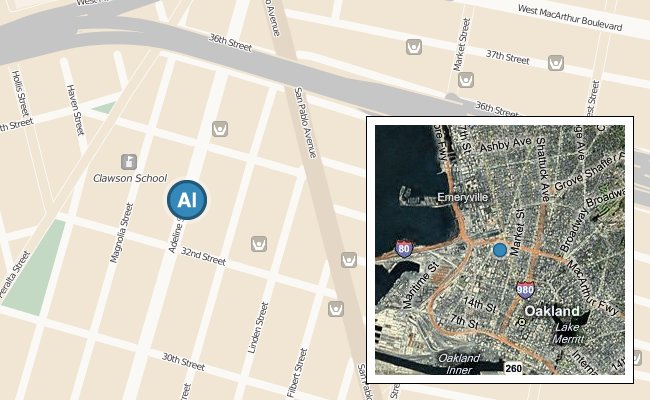650x400 pixels.
Task: Click the Lake Merritt label in inset
Action: (x=568, y=333)
